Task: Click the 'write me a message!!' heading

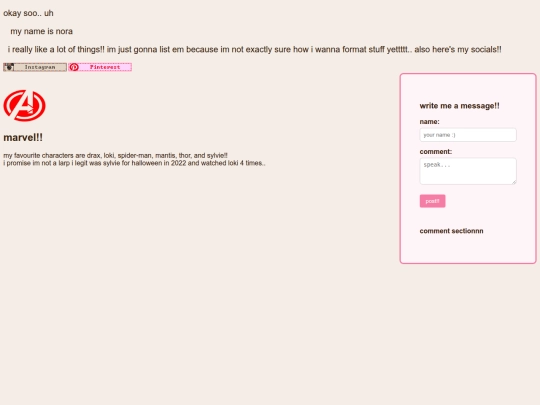Action: click(459, 106)
